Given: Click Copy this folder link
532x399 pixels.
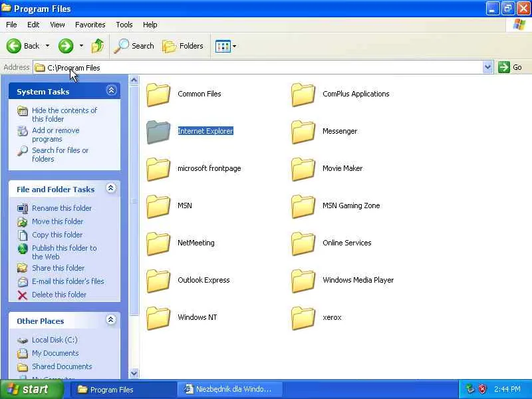Looking at the screenshot, I should pos(57,235).
